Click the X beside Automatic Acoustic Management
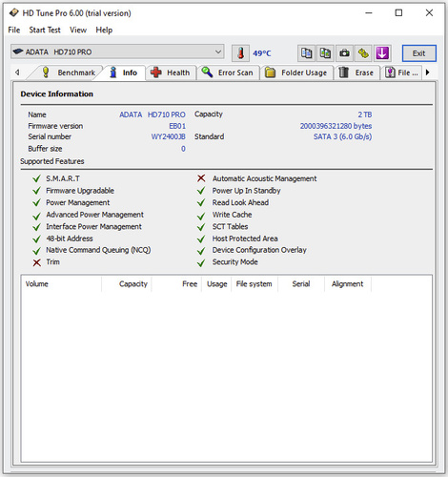 pyautogui.click(x=201, y=178)
